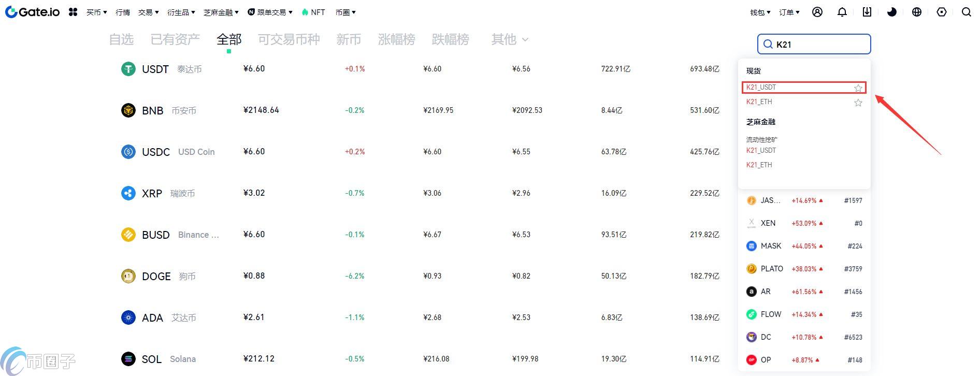Click the Gate.io logo
The width and height of the screenshot is (980, 376).
tap(32, 12)
